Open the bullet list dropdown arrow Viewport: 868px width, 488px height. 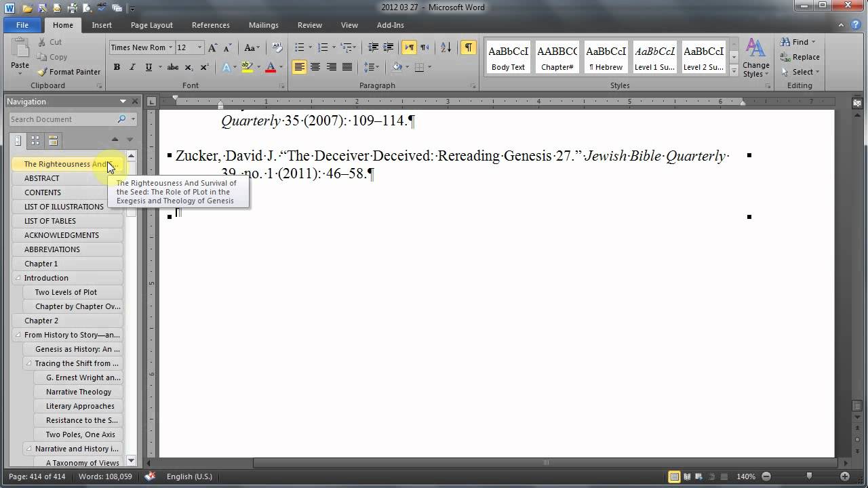click(x=310, y=47)
